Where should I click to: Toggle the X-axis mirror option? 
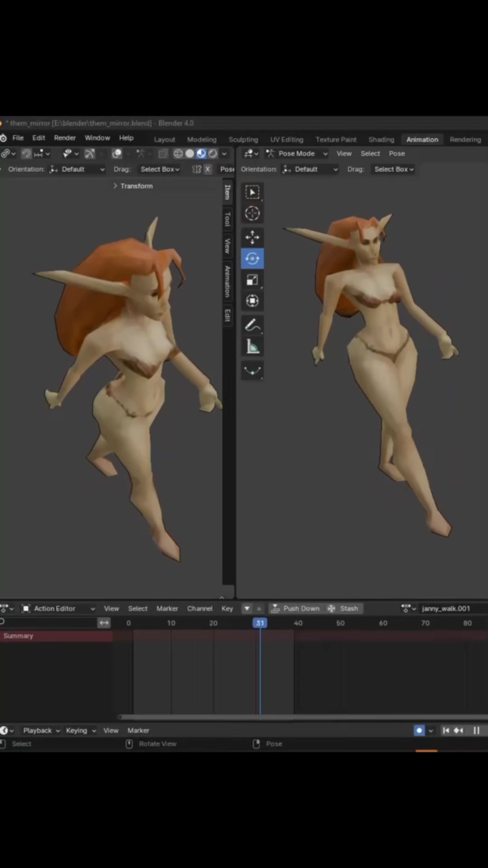click(x=207, y=169)
